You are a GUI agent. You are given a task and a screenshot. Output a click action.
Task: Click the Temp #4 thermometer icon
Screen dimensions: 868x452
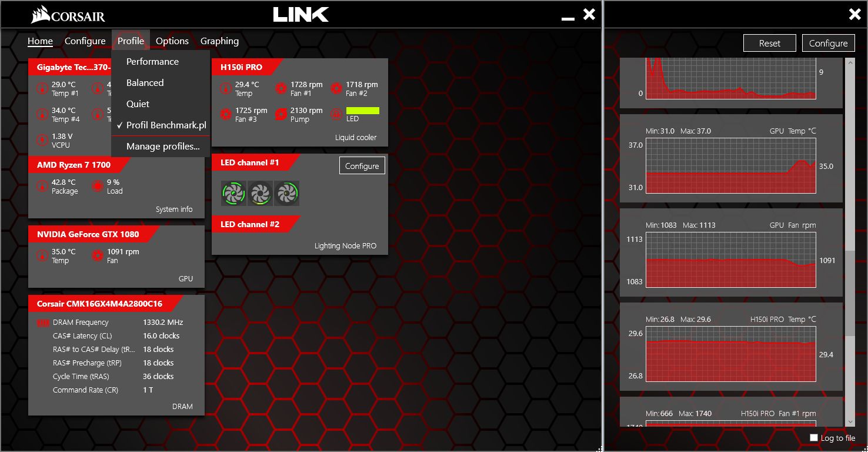(x=42, y=114)
